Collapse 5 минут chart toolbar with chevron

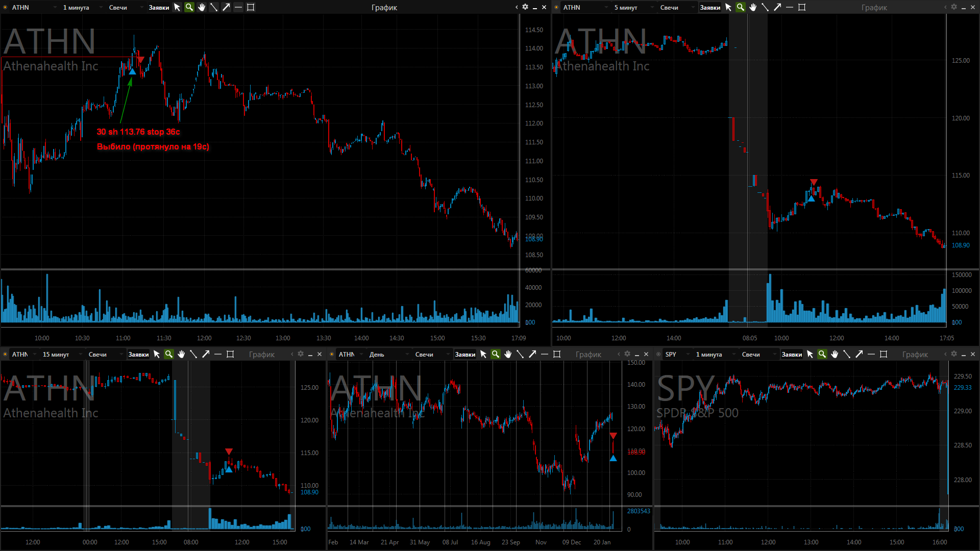pos(945,7)
